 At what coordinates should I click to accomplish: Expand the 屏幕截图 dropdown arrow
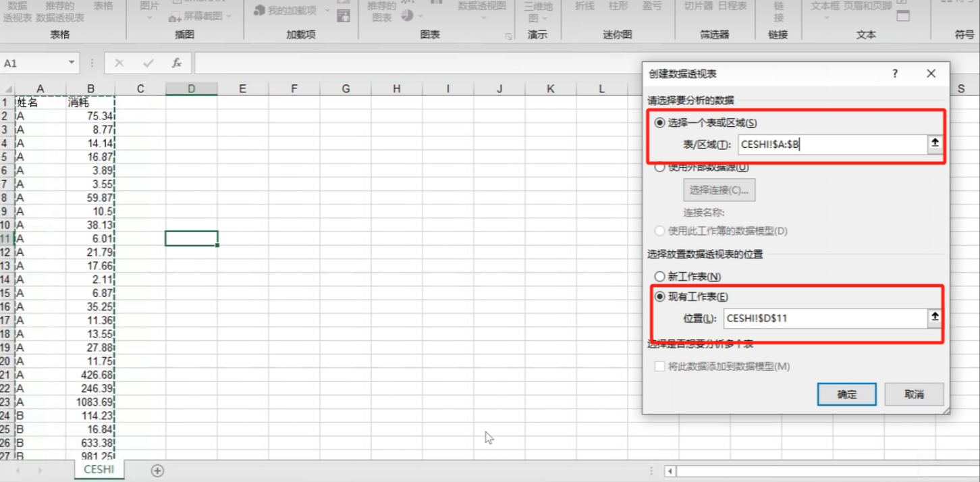click(229, 16)
